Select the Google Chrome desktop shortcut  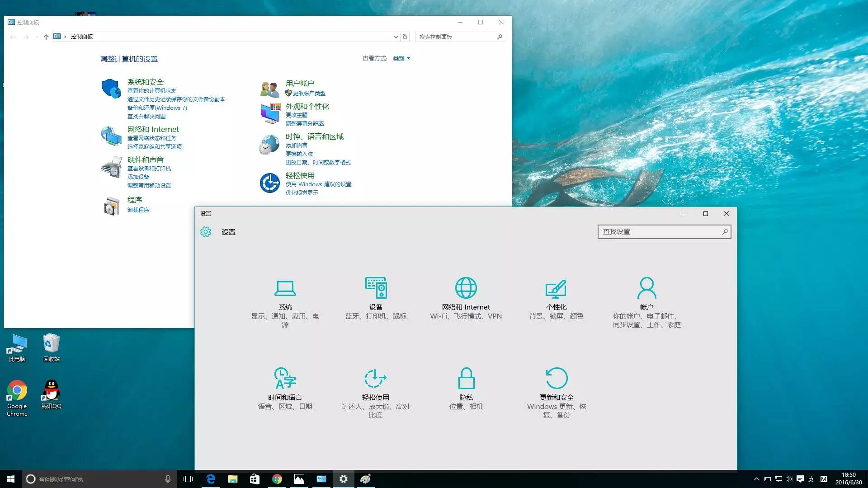click(x=17, y=398)
